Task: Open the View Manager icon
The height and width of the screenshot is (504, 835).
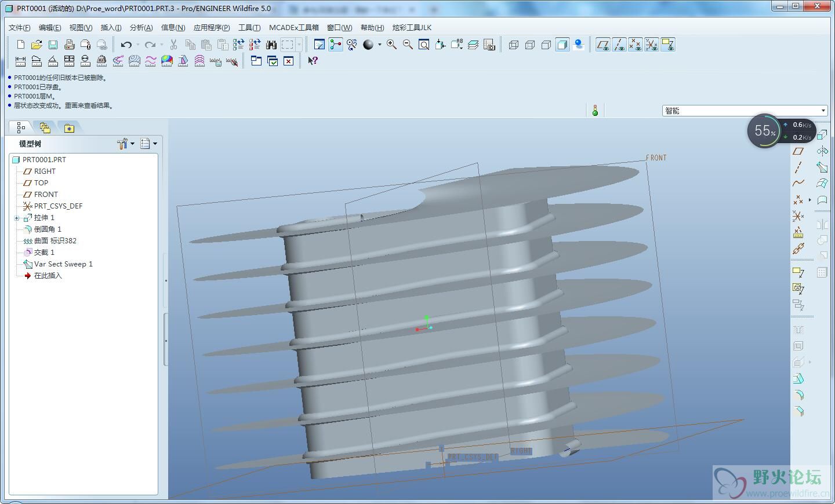Action: 489,45
